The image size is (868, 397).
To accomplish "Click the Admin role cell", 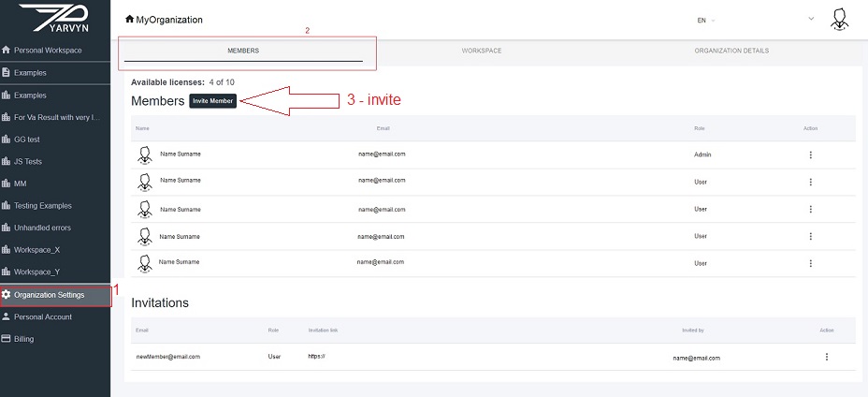I will [702, 154].
